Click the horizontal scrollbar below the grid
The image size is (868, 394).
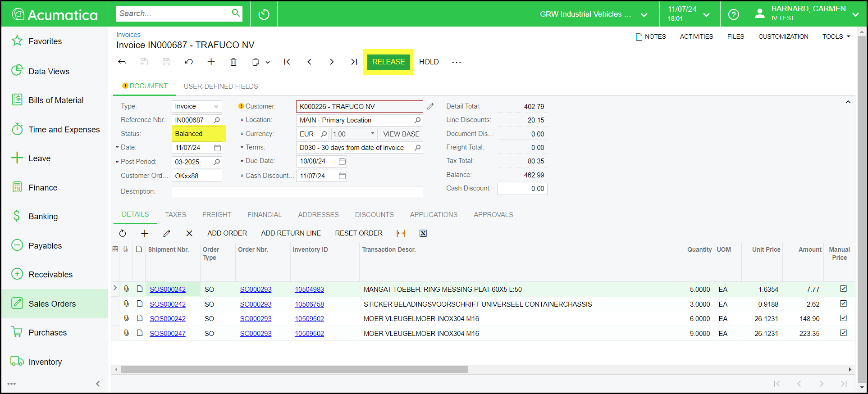[294, 370]
